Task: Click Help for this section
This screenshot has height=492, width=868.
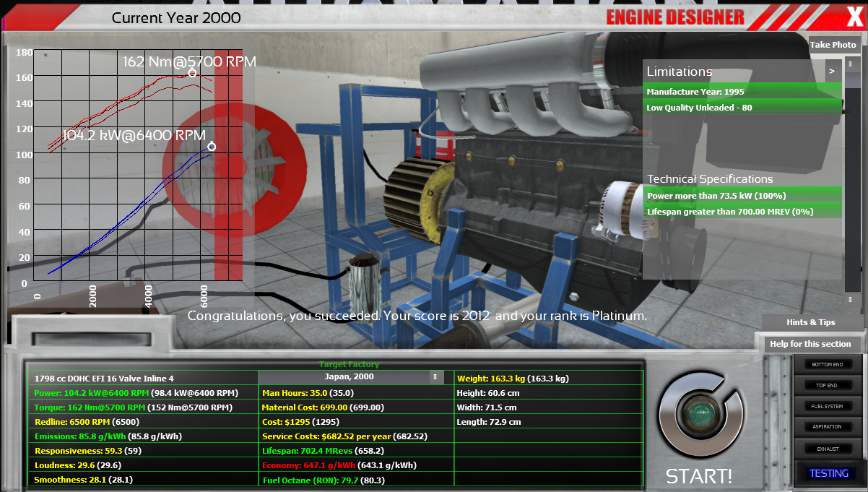Action: click(810, 344)
